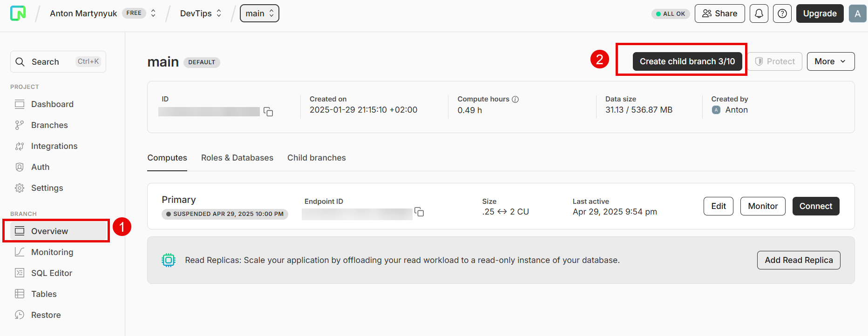Open the main branch selector
Viewport: 868px width, 336px height.
[259, 13]
